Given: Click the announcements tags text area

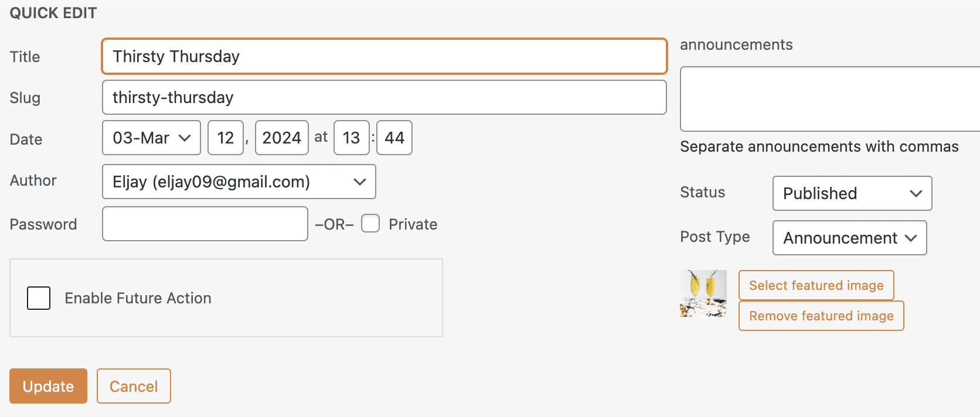Looking at the screenshot, I should point(830,99).
